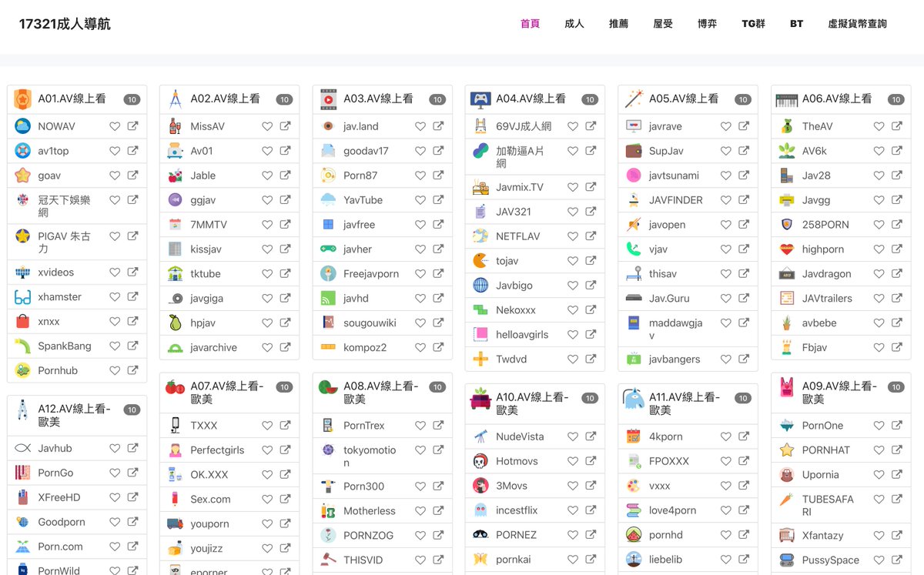Mark Javmix.TV as favorite via heart
924x575 pixels.
pyautogui.click(x=573, y=187)
